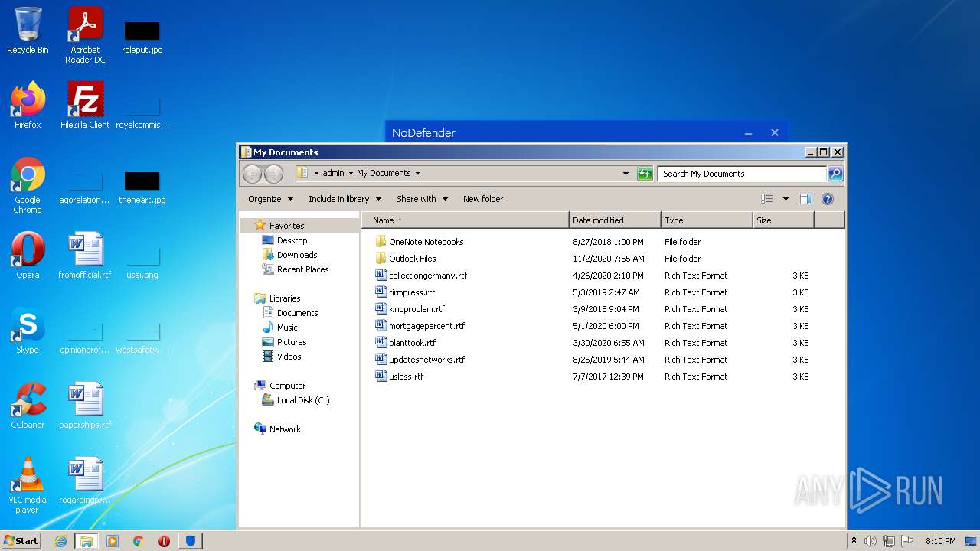Select the firmpress.rtf file

click(x=412, y=292)
